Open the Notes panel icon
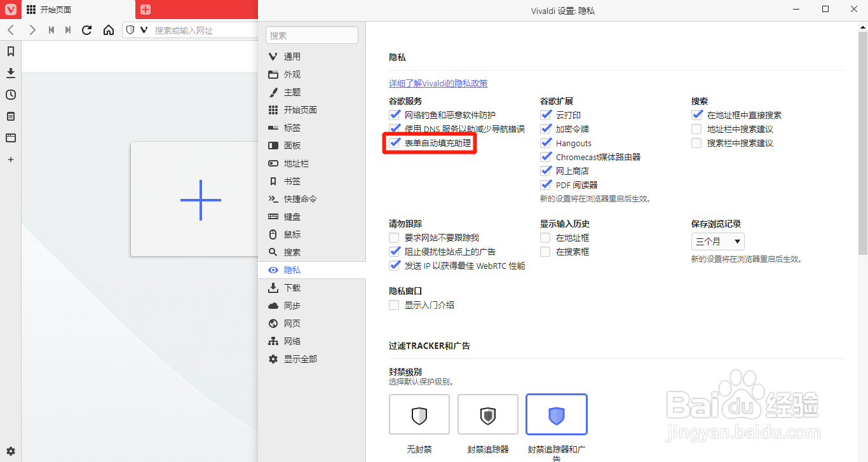868x462 pixels. point(11,116)
